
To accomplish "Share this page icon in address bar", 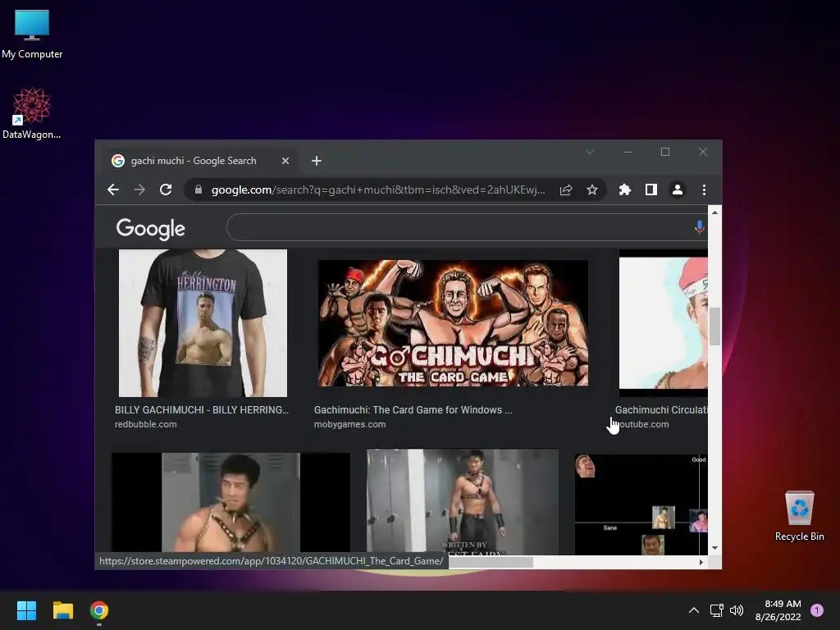I will (x=566, y=189).
